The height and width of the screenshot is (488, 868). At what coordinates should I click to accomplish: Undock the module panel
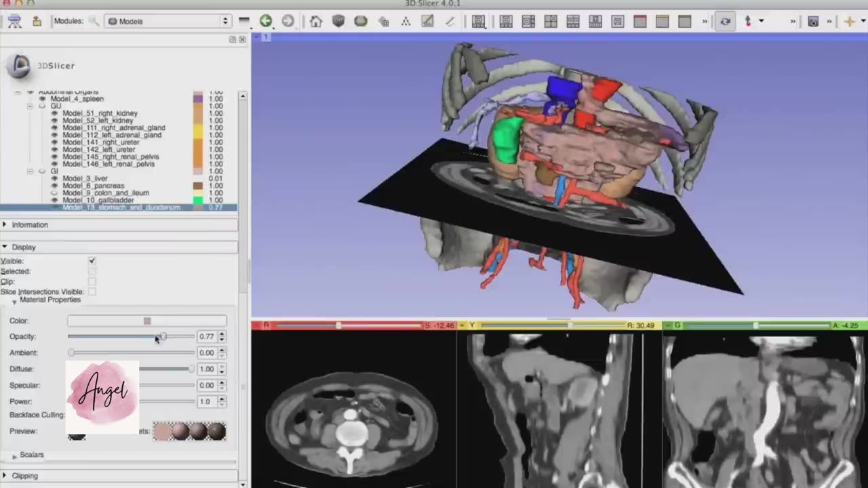click(x=233, y=39)
